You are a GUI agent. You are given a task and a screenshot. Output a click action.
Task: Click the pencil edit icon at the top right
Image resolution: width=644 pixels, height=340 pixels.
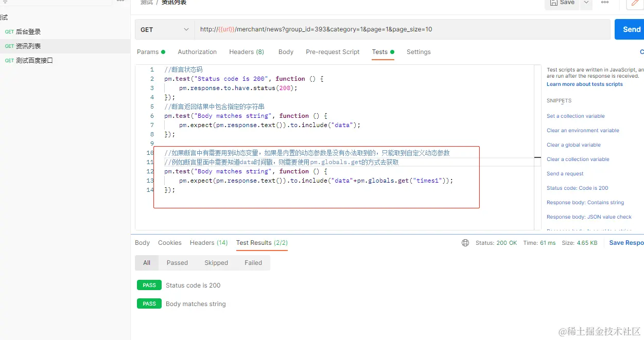pos(635,3)
